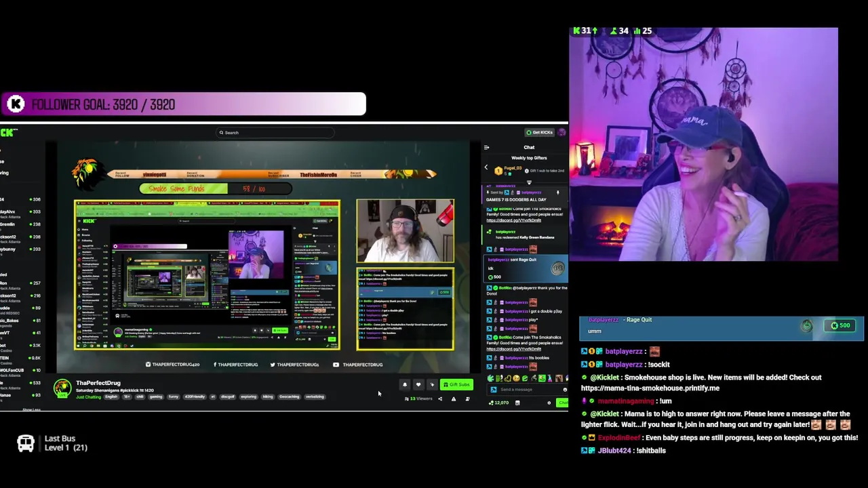Image resolution: width=868 pixels, height=488 pixels.
Task: Click the clip icon below Gift Subs
Action: tap(467, 399)
